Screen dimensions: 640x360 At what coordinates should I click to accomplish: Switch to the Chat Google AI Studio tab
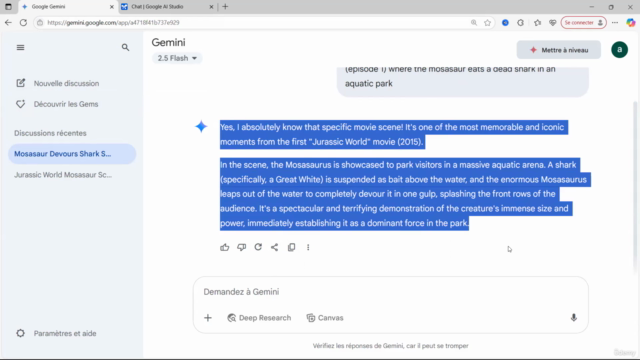tap(167, 7)
